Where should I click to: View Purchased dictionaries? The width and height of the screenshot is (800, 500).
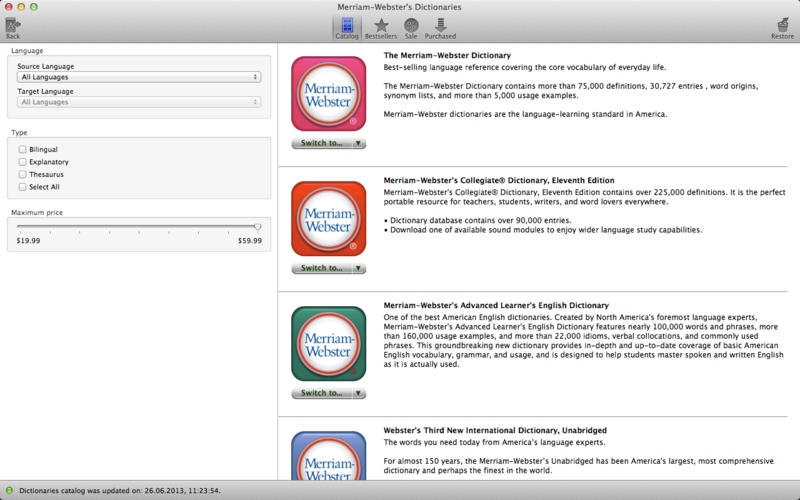440,28
